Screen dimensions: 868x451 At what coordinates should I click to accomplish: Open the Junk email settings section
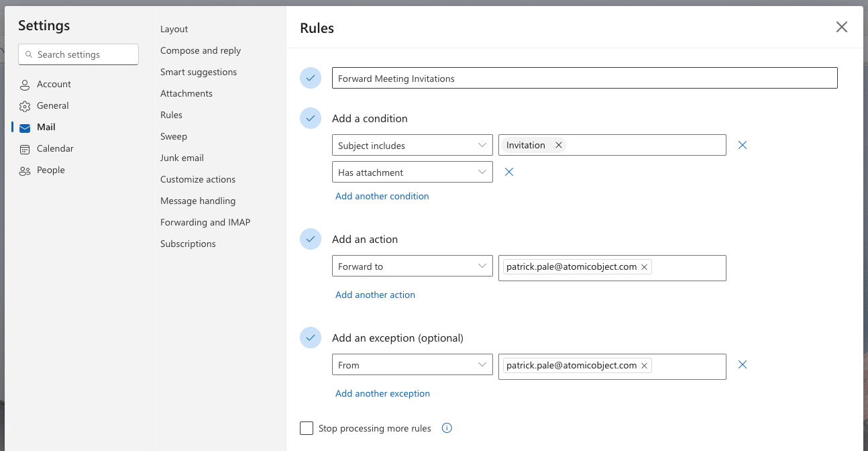[181, 158]
